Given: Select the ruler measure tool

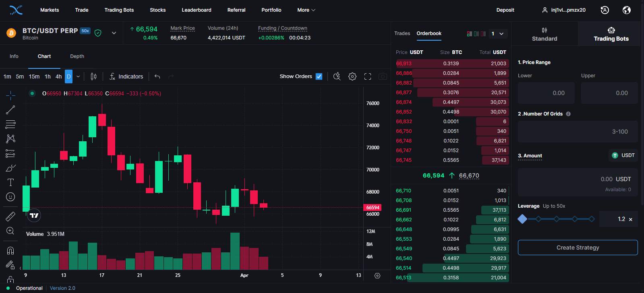Looking at the screenshot, I should coord(10,217).
